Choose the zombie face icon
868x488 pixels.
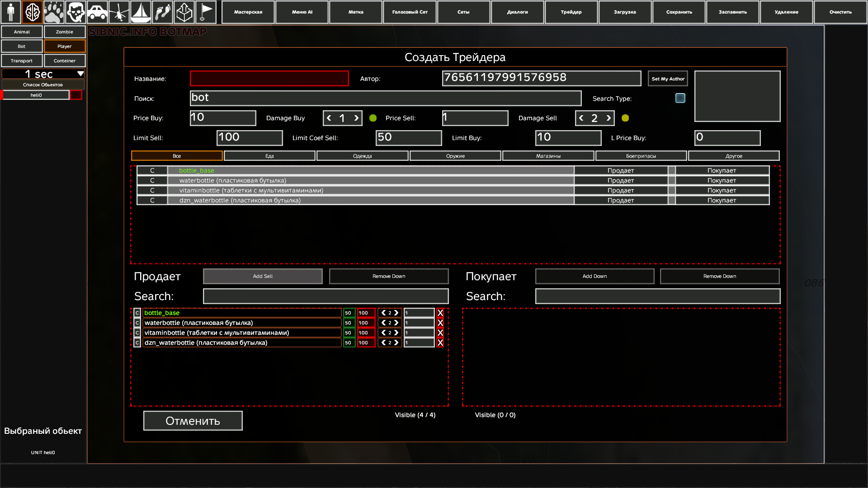pos(75,12)
